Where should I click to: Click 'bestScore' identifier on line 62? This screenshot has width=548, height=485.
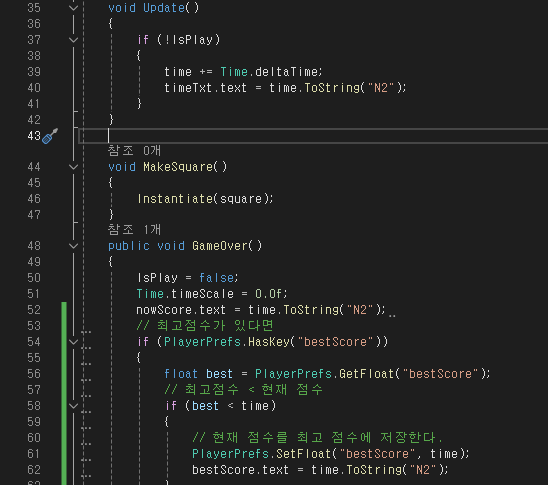tap(224, 470)
